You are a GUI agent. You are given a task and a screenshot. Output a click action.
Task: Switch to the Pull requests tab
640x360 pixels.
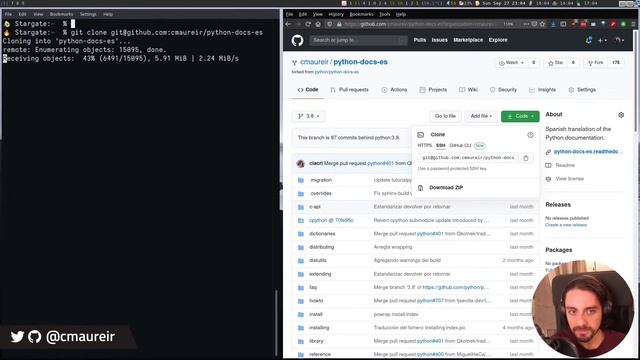tap(349, 90)
